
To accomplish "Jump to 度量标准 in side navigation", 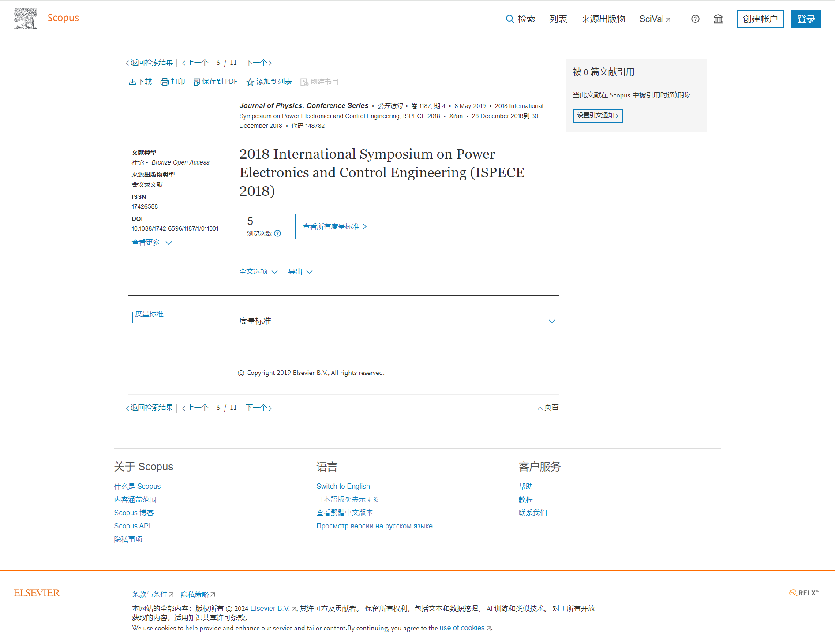I will pyautogui.click(x=149, y=314).
